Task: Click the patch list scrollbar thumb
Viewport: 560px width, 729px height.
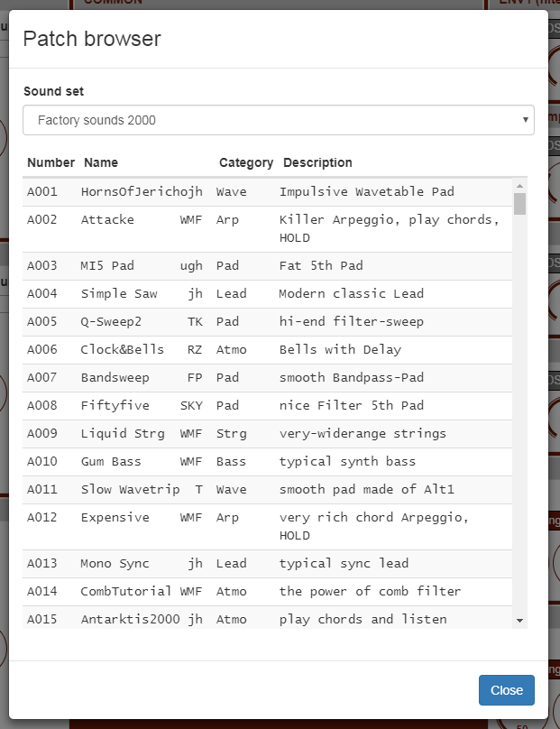Action: pos(519,203)
